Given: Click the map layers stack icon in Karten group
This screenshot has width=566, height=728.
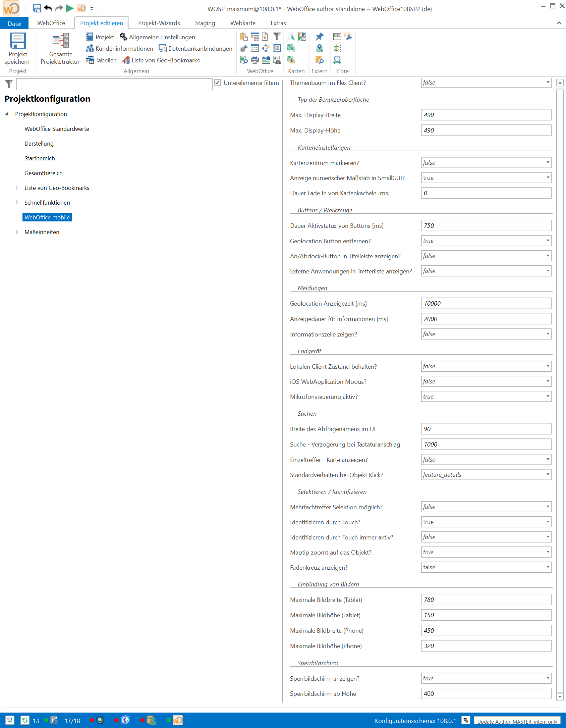Looking at the screenshot, I should coord(291,48).
